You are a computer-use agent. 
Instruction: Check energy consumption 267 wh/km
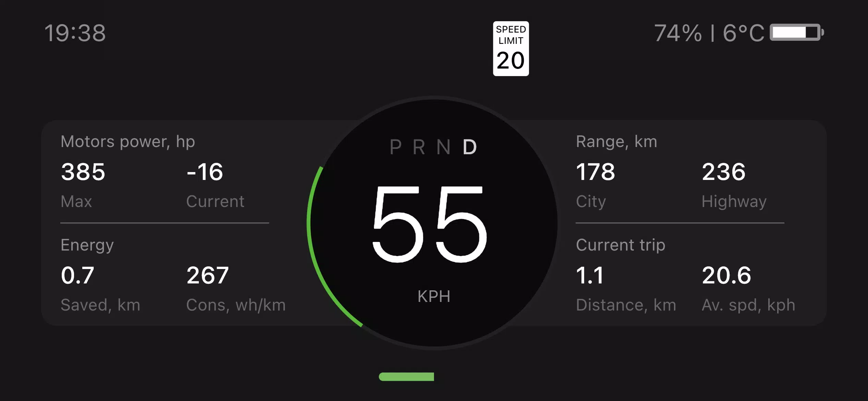point(205,275)
